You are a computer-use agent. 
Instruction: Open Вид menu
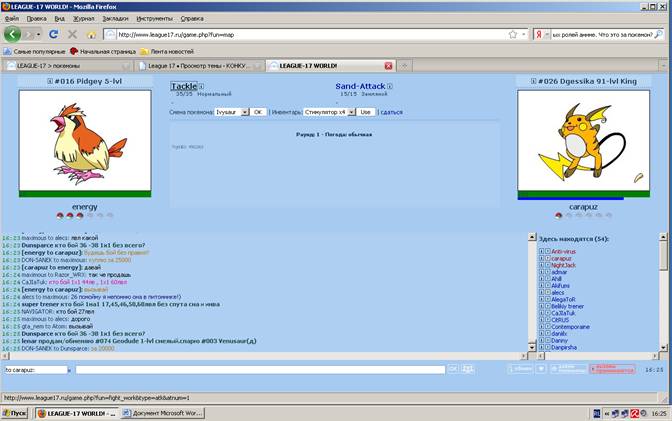tap(60, 18)
